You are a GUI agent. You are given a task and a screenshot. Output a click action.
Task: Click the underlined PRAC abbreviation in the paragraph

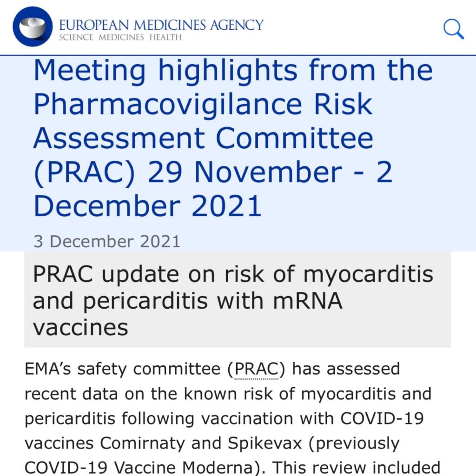(257, 369)
